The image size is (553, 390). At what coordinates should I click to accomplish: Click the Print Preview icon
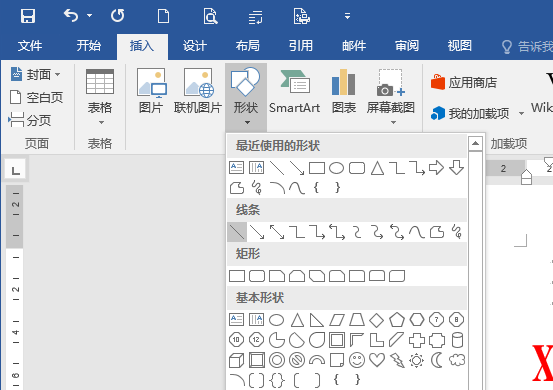click(210, 16)
